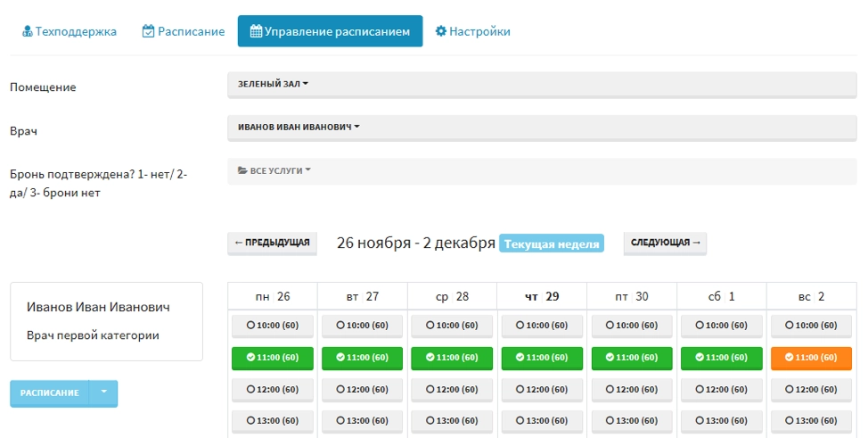Viewport: 868px width, 438px height.
Task: Toggle the Friday 11:00 green slot
Action: coord(632,358)
